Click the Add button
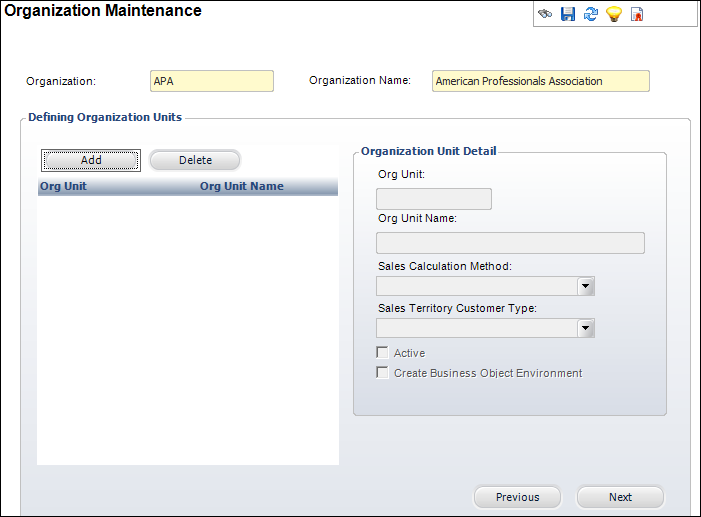Screen dimensions: 701x517 (91, 160)
